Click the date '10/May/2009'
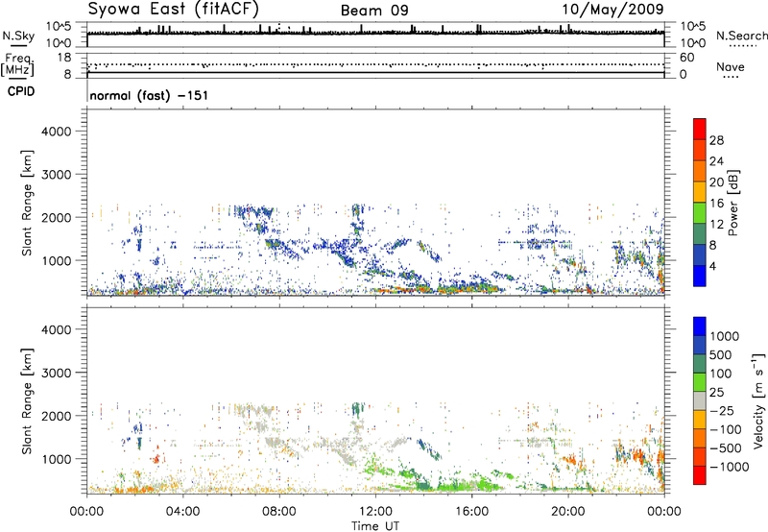 (612, 10)
